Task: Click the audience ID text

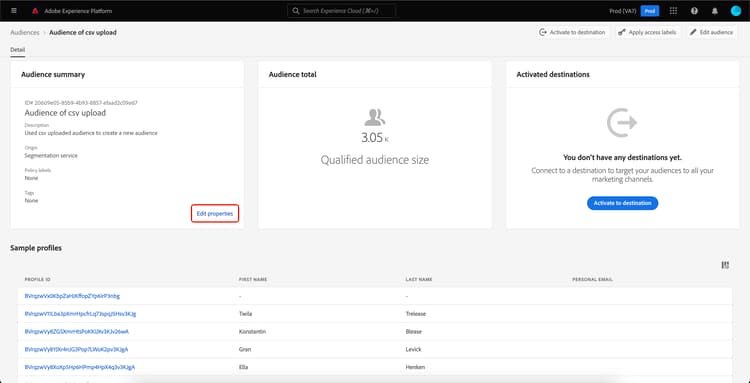Action: 81,103
